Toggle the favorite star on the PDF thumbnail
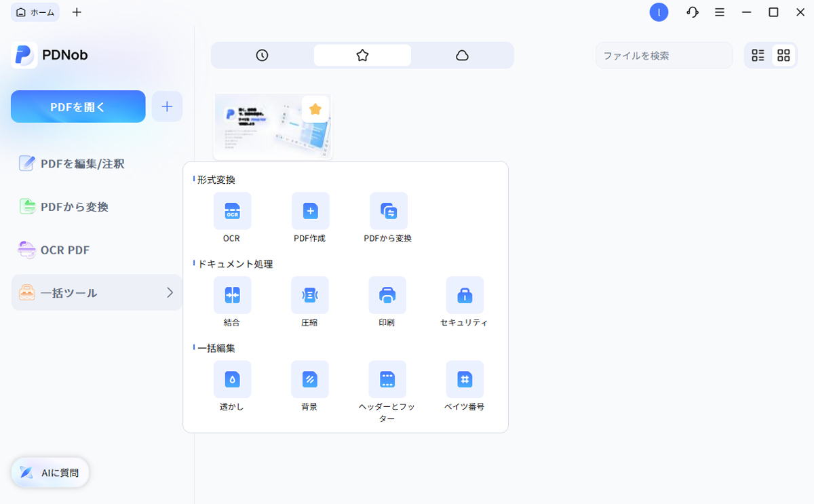814x504 pixels. (315, 109)
